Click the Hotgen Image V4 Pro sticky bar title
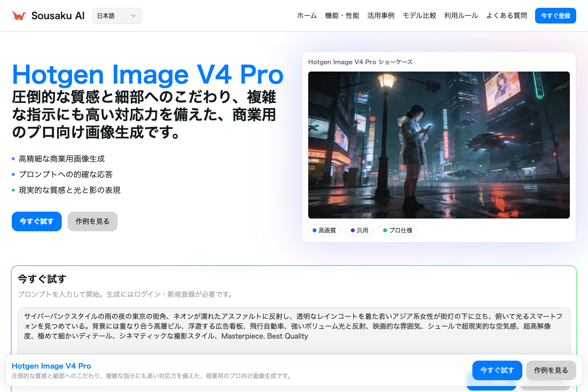The height and width of the screenshot is (392, 588). point(51,366)
